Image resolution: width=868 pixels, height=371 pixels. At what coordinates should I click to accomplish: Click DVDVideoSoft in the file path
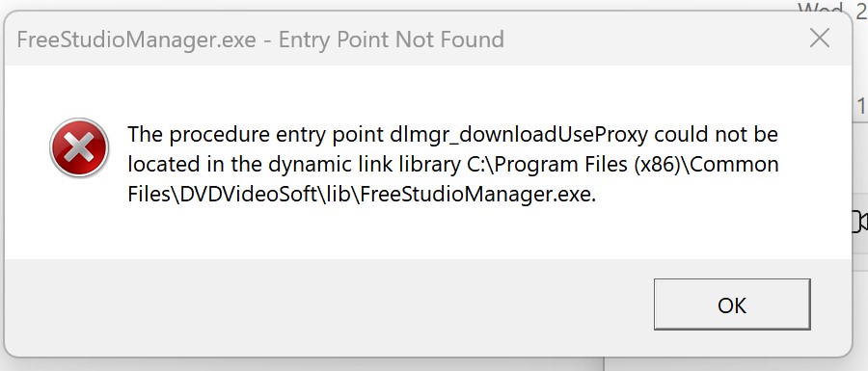click(x=250, y=196)
